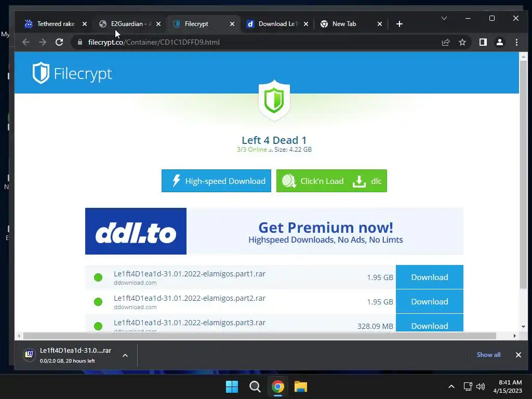Open Windows taskbar search
Image resolution: width=532 pixels, height=399 pixels.
click(255, 387)
